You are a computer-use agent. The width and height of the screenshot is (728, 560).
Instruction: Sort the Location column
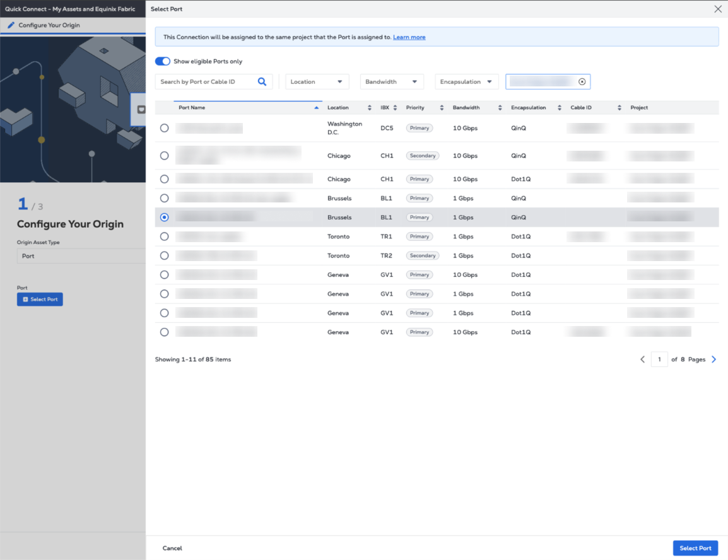(x=370, y=108)
